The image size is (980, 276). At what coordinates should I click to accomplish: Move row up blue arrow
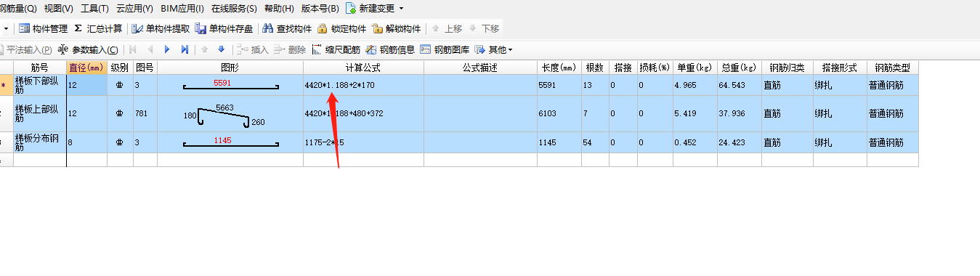[x=204, y=49]
